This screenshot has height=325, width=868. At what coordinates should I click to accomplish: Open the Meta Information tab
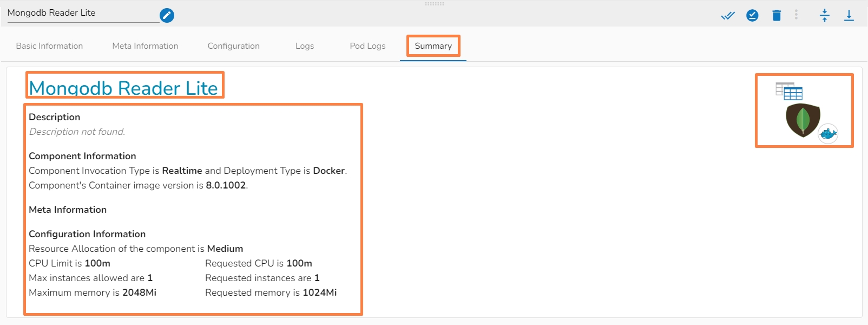coord(145,46)
